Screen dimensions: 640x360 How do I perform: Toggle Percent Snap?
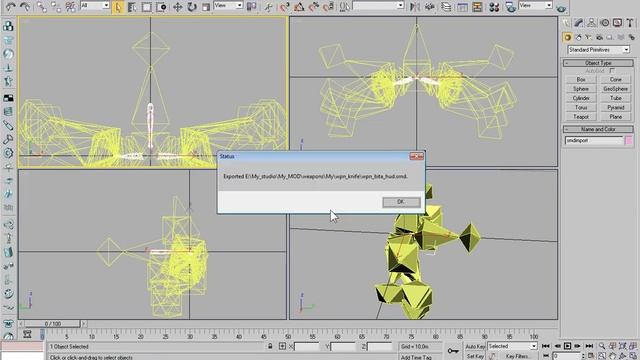coord(314,7)
